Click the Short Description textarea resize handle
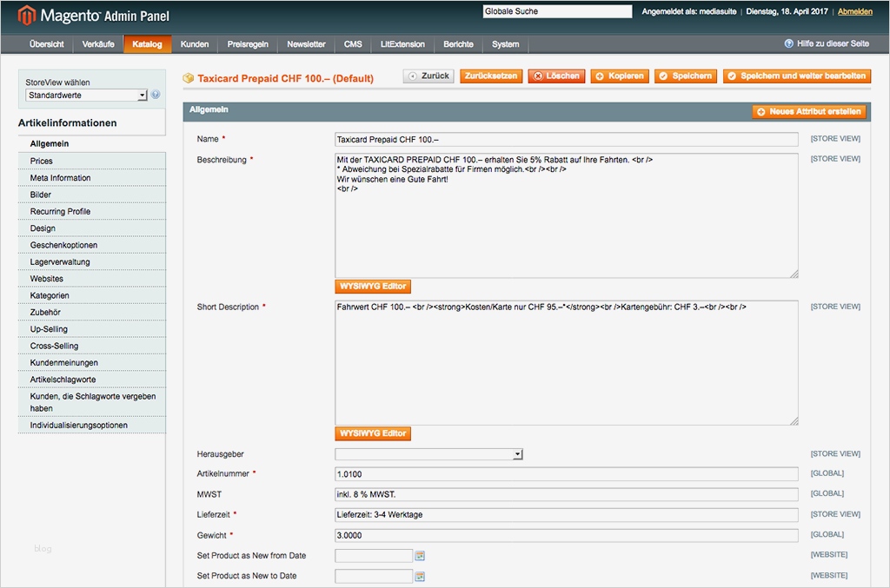 click(x=794, y=421)
